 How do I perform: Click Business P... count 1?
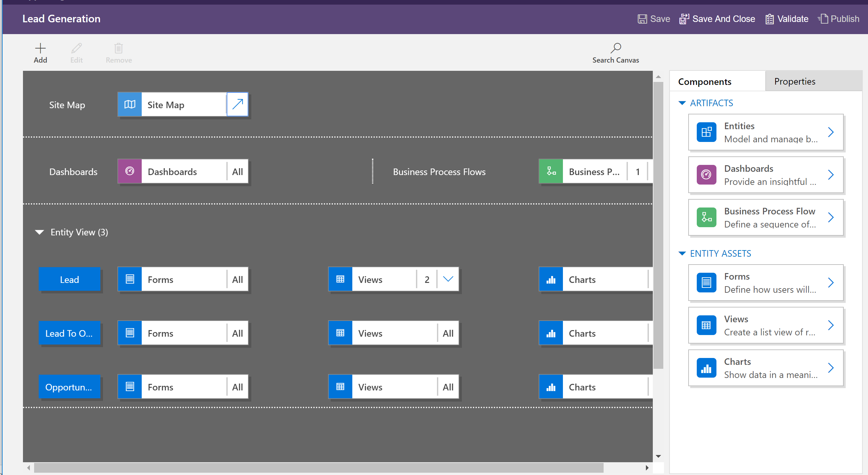[x=637, y=171]
